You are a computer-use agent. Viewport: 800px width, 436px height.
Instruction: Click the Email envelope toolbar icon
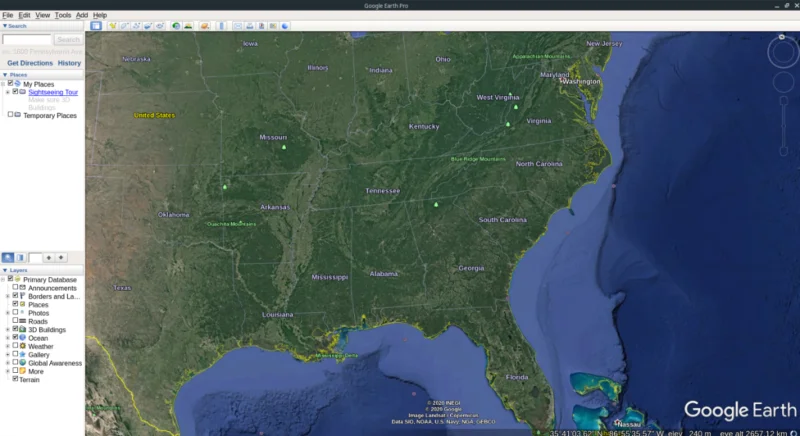(x=238, y=25)
